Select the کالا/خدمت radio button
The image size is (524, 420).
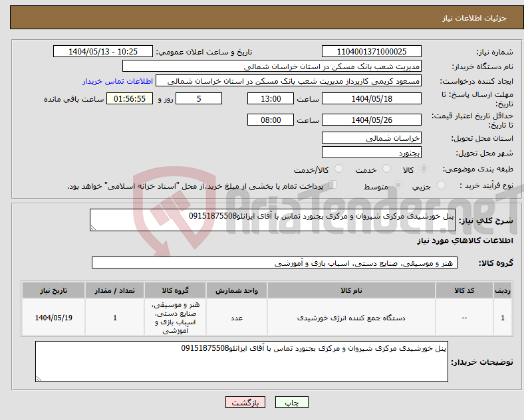[339, 169]
